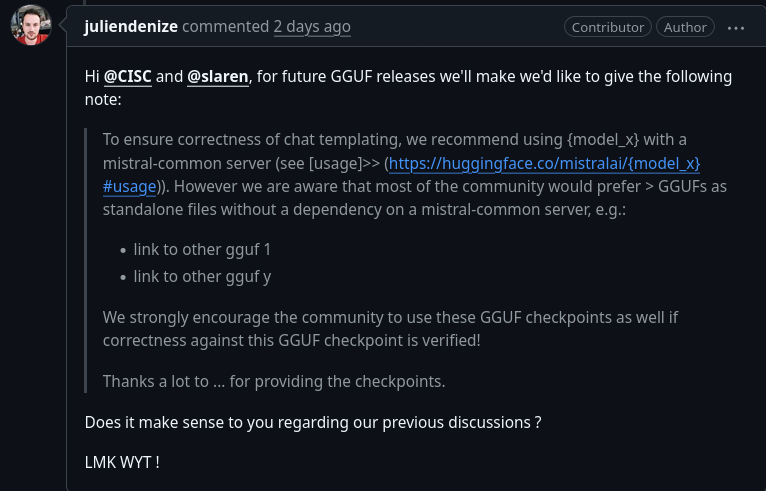Click the word 'commented' in comment header
Screen dimensions: 766x491
point(225,26)
